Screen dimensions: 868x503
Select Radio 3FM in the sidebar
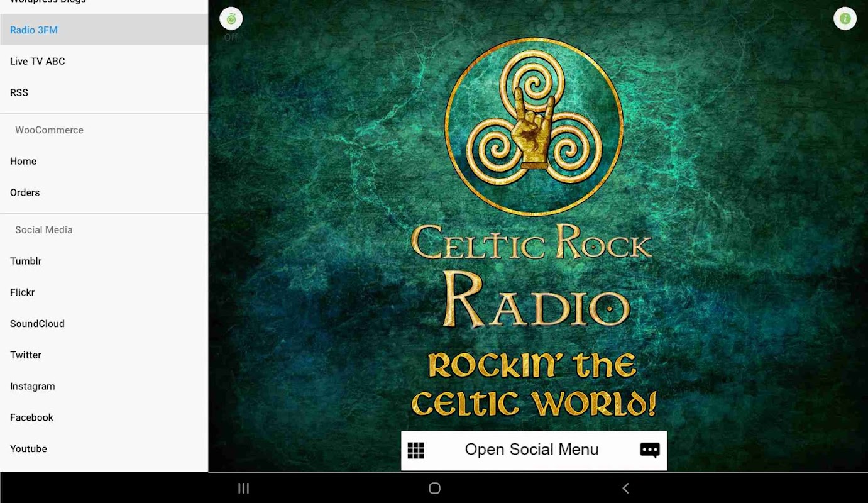104,30
